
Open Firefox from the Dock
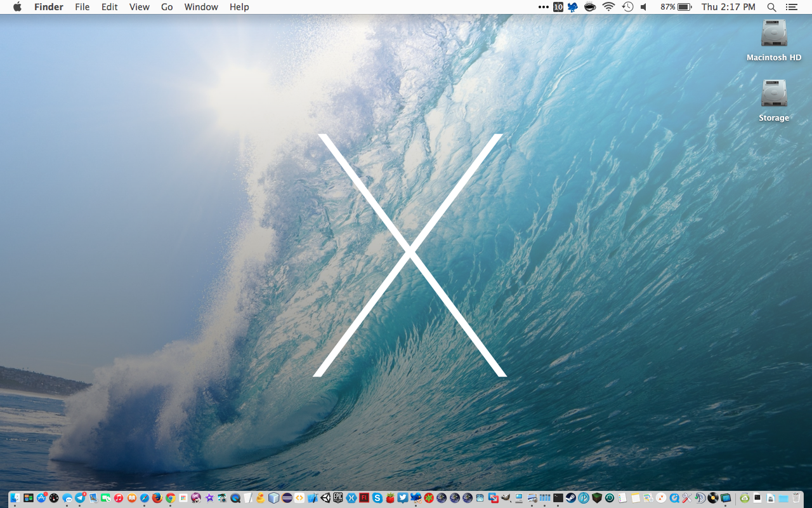pos(157,498)
